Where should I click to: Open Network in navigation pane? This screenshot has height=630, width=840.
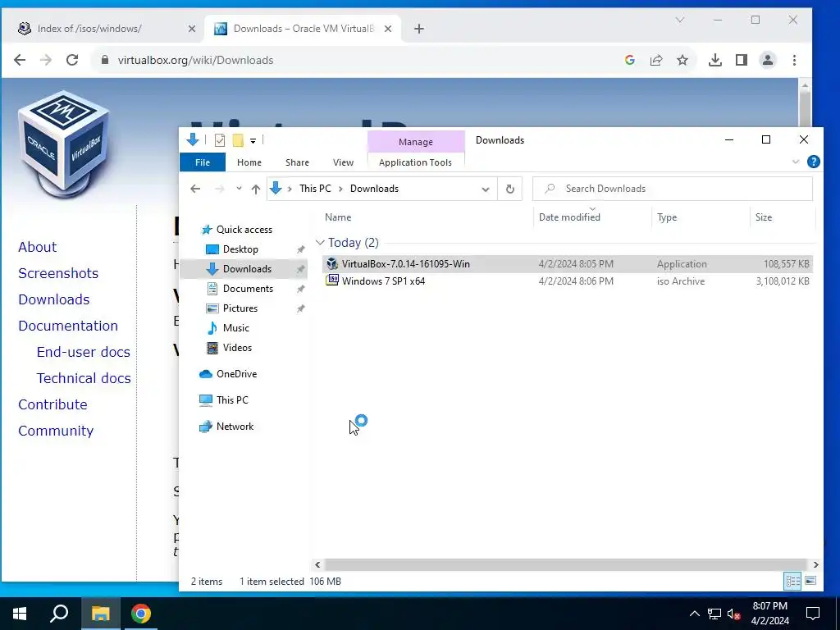click(x=235, y=427)
